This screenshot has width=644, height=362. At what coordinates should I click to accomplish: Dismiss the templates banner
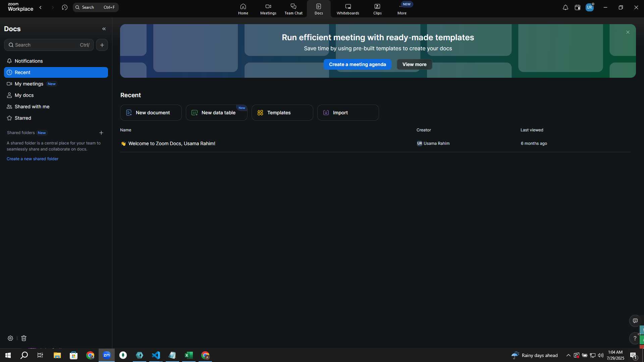tap(628, 32)
